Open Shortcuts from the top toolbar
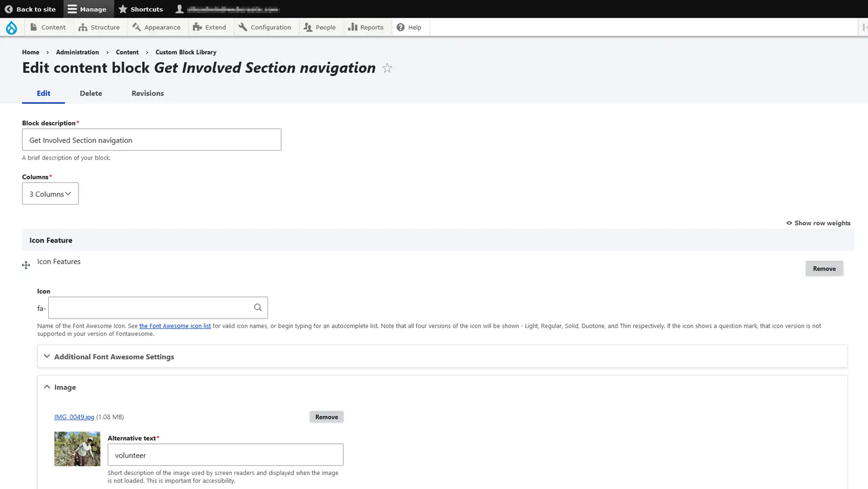868x489 pixels. tap(141, 9)
